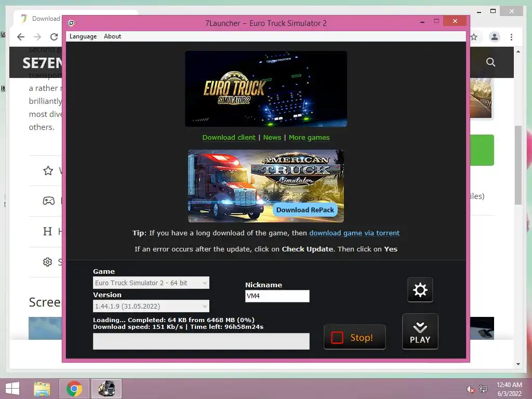Click the muted speaker tray icon
Viewport: 532px width, 399px height.
pos(470,389)
